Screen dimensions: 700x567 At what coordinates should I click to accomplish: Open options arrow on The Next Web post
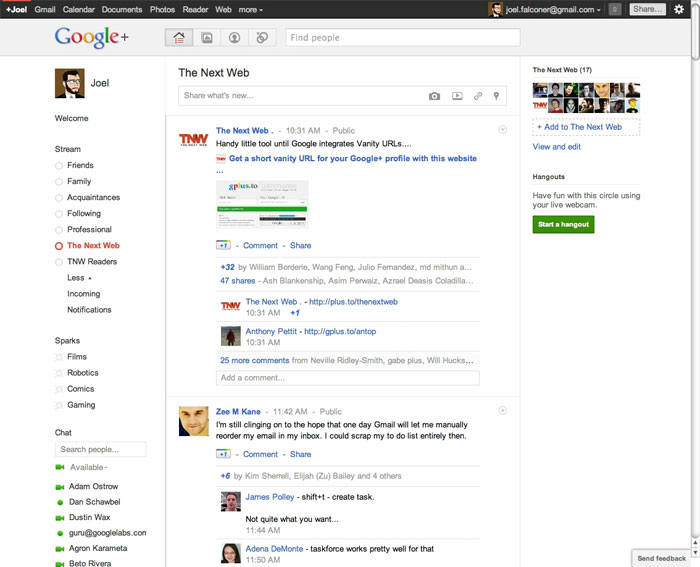502,129
